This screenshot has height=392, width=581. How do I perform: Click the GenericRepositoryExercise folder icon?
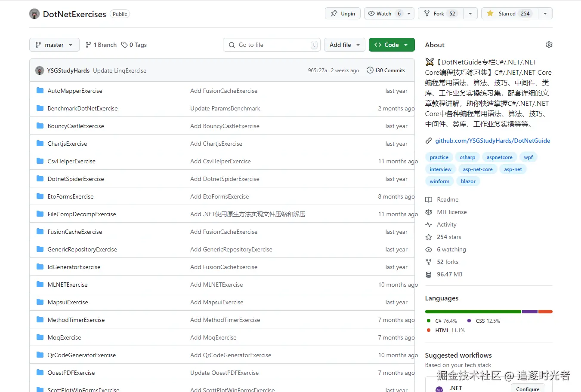click(x=40, y=249)
